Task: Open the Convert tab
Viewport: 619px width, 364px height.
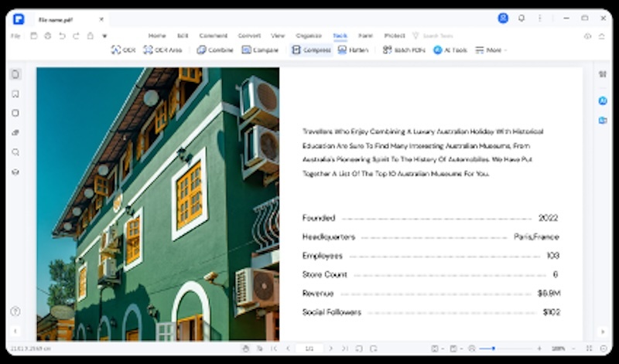Action: 249,36
